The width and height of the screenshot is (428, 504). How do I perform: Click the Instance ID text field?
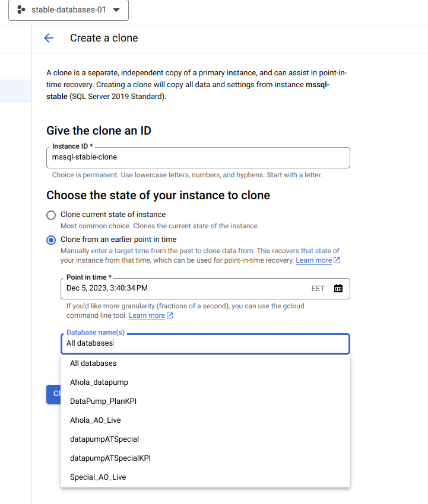(x=198, y=158)
